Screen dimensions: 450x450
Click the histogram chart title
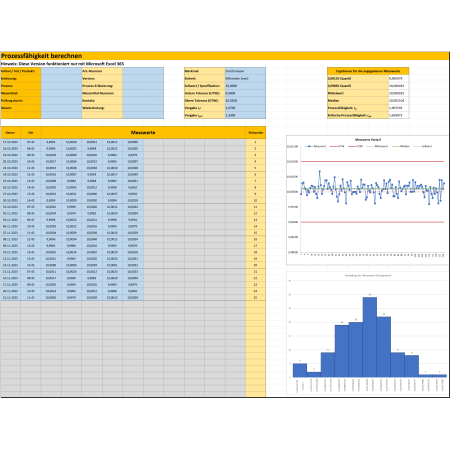368,276
